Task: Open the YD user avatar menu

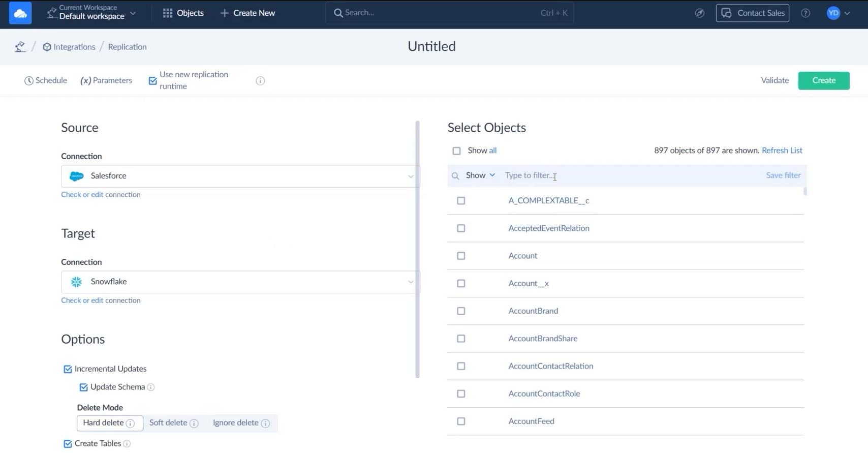Action: pyautogui.click(x=833, y=13)
